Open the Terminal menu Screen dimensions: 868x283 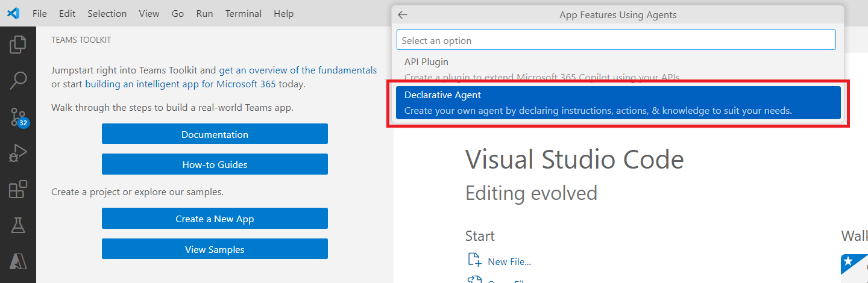click(x=244, y=13)
